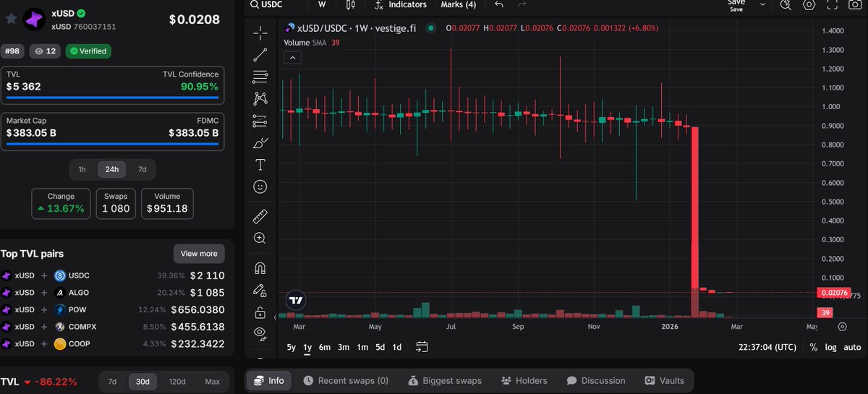Image resolution: width=868 pixels, height=394 pixels.
Task: Click the green market status dot
Action: coord(431,28)
